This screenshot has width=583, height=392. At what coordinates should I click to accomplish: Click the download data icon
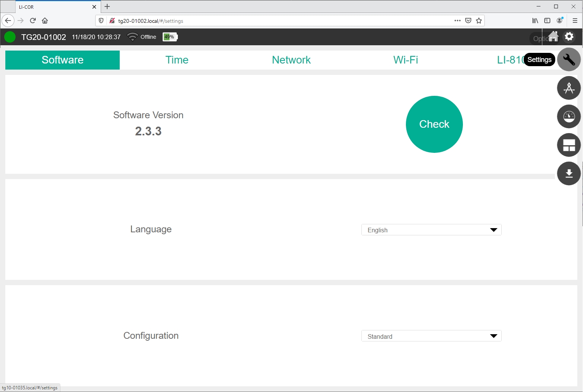click(x=569, y=173)
